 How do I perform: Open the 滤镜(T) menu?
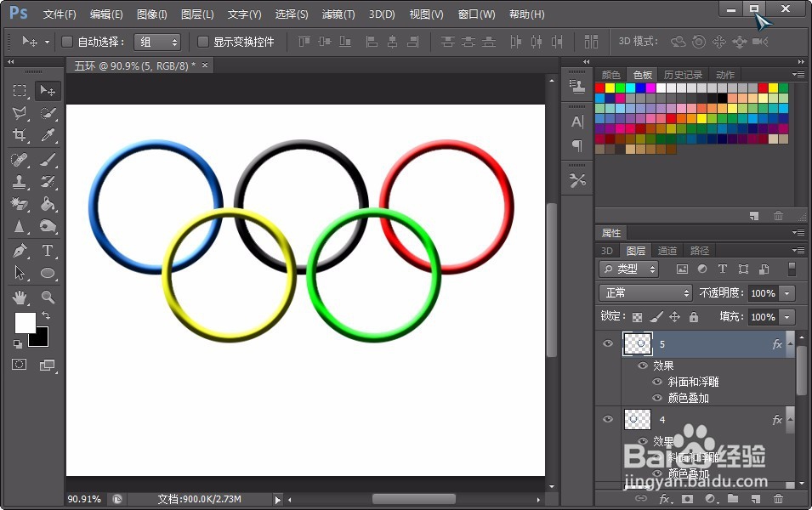click(x=338, y=14)
